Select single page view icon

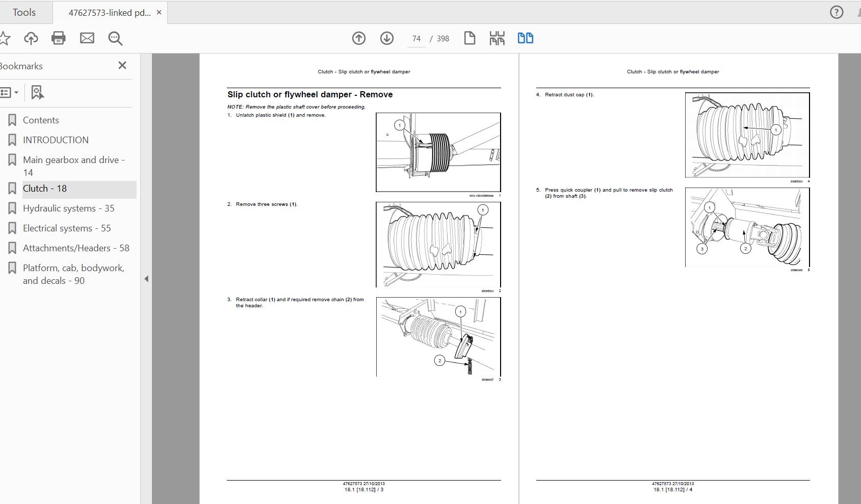[469, 38]
